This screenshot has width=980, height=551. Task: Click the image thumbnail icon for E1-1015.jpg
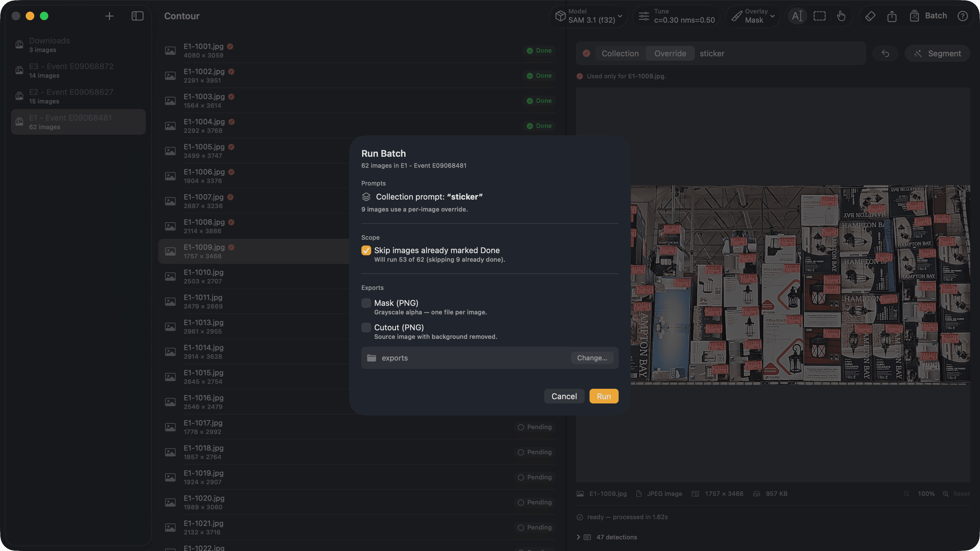coord(170,377)
